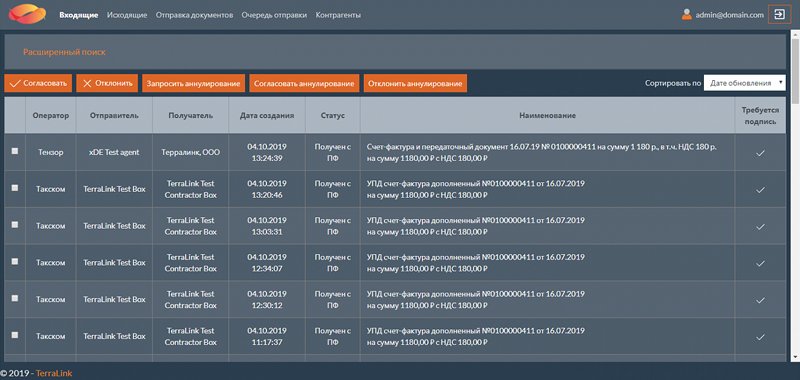Image resolution: width=800 pixels, height=380 pixels.
Task: Click УПД счет-фактура name in 12:34:07 row
Action: point(476,263)
